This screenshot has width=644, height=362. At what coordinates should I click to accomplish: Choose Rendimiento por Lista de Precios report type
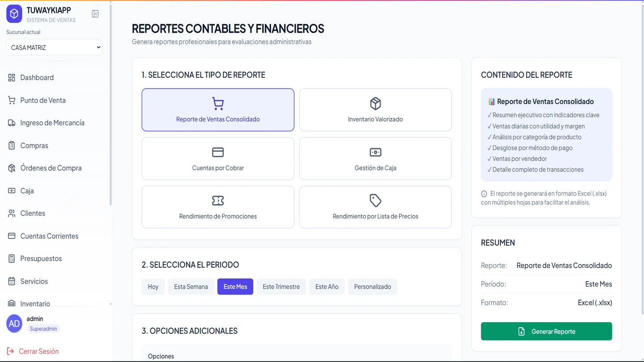tap(376, 207)
